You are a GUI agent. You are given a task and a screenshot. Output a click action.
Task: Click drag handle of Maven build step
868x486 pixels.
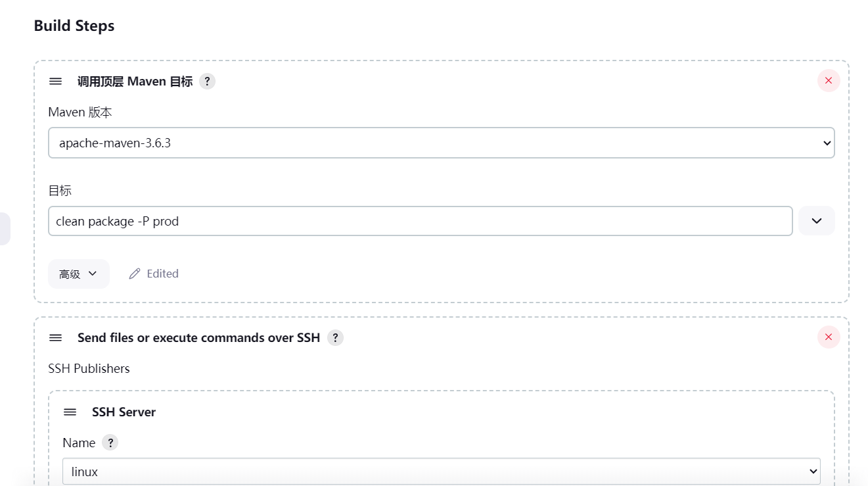tap(56, 82)
